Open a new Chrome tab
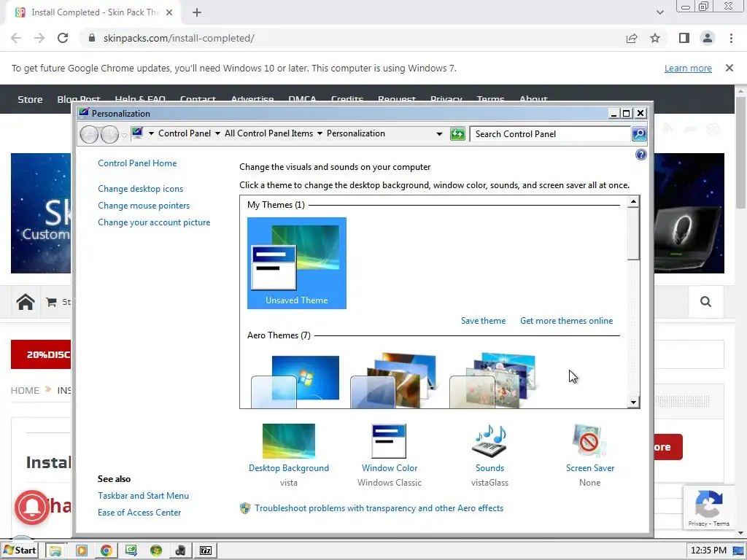747x560 pixels. coord(197,12)
